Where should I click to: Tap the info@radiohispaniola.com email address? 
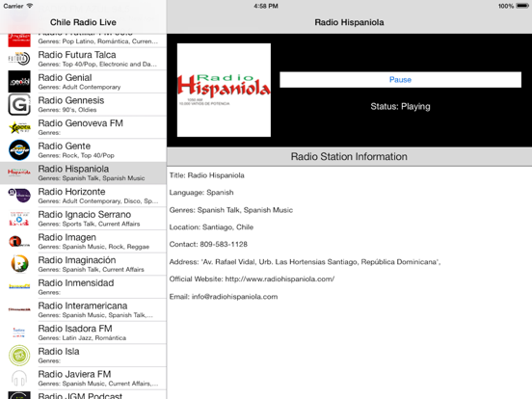[x=234, y=297]
